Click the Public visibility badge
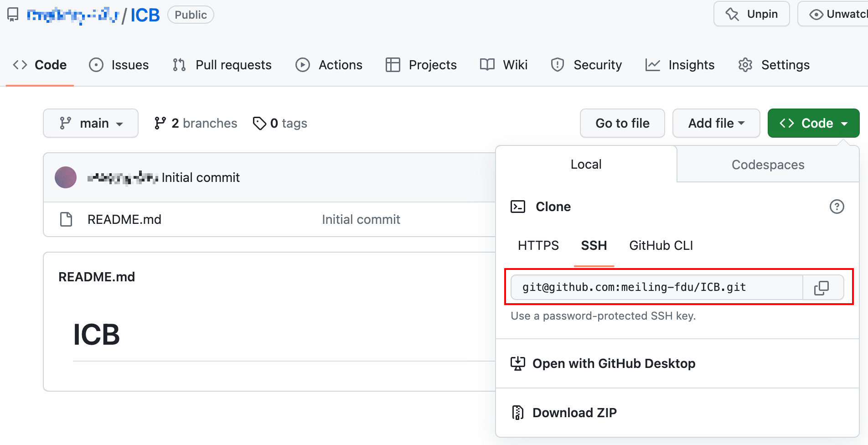This screenshot has width=868, height=445. [191, 15]
